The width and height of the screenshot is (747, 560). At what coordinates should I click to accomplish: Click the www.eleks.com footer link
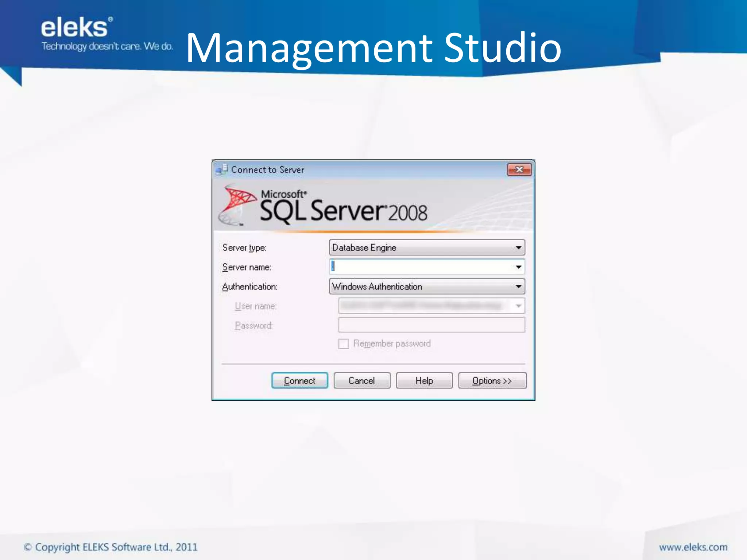click(x=693, y=547)
